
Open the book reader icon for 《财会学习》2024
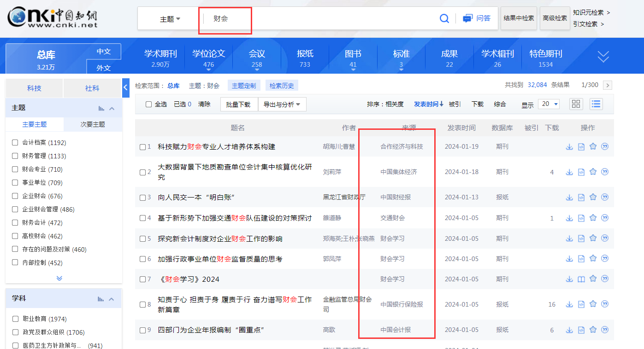pos(581,279)
